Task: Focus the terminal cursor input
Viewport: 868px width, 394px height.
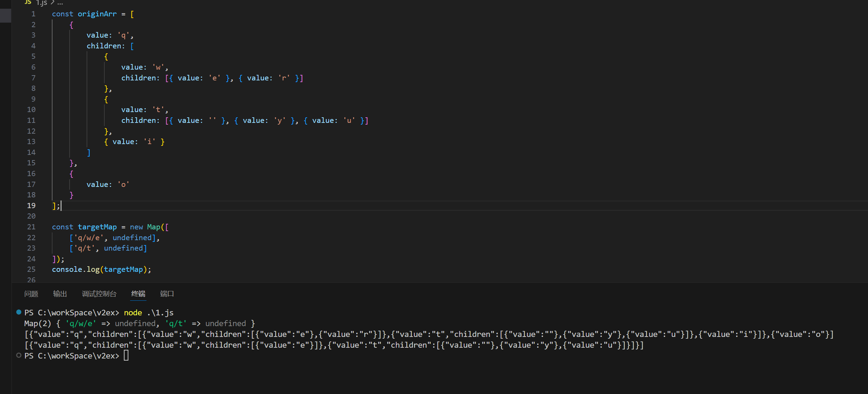Action: click(126, 355)
